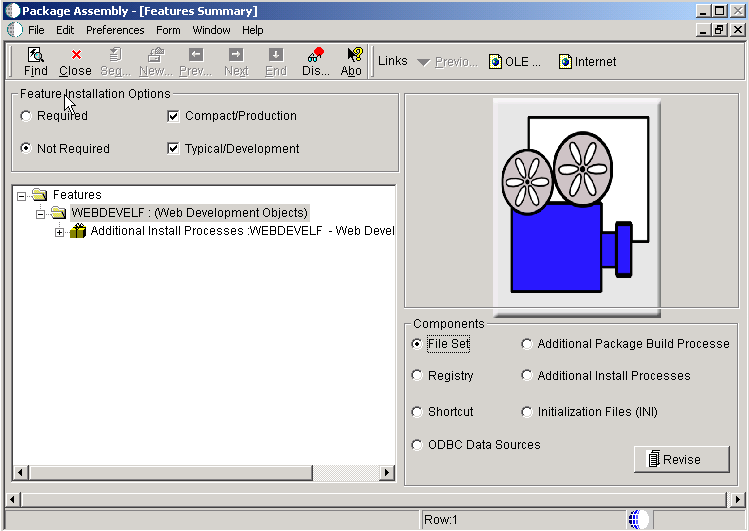Collapse the WEBDEVELF tree node
The width and height of the screenshot is (749, 531).
click(x=41, y=214)
